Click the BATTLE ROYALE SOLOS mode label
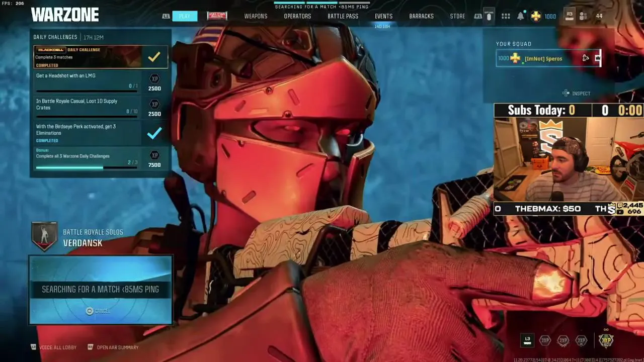The image size is (644, 362). tap(93, 232)
